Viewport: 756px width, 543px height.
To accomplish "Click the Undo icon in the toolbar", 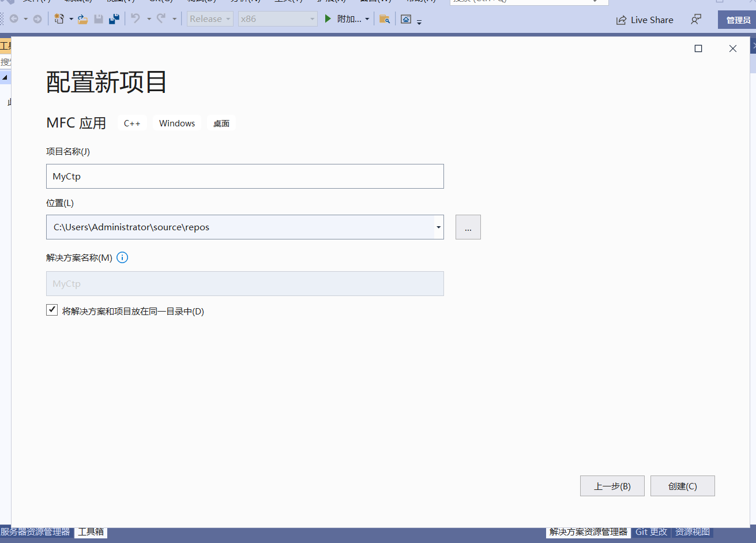I will tap(136, 19).
